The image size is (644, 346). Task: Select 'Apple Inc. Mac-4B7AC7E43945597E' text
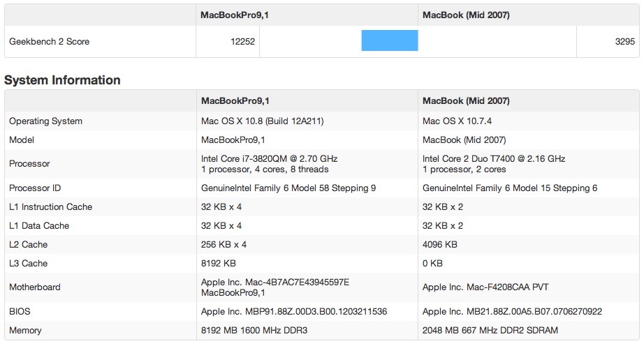(x=275, y=283)
